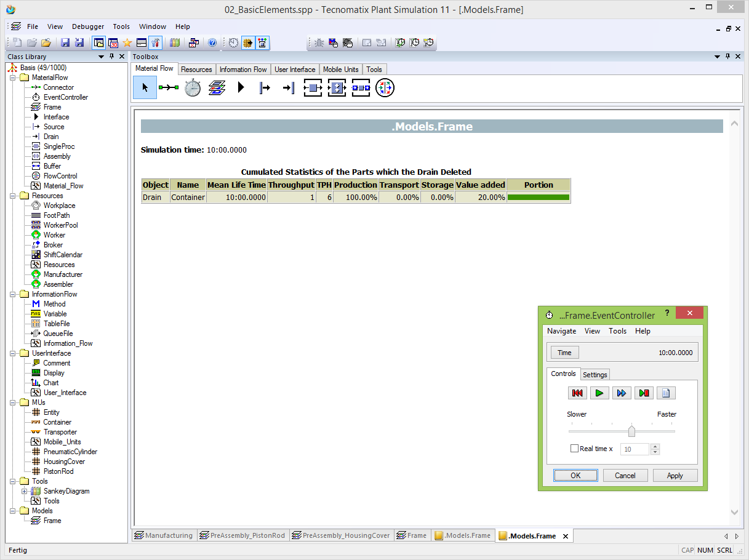This screenshot has width=749, height=560.
Task: Choose the EventController stopwatch toolbox icon
Action: (193, 88)
